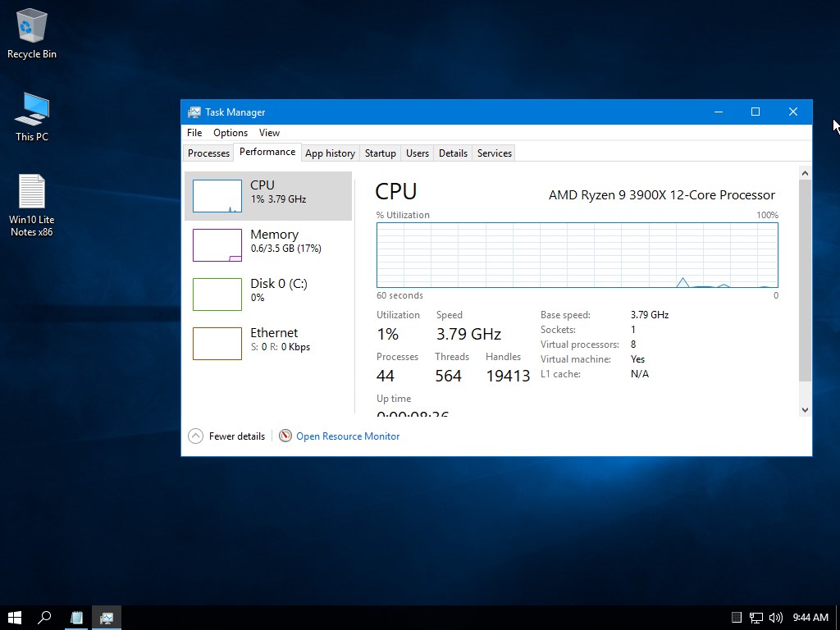Viewport: 840px width, 630px height.
Task: Select the Disk 0 (C:) performance item
Action: click(x=268, y=294)
